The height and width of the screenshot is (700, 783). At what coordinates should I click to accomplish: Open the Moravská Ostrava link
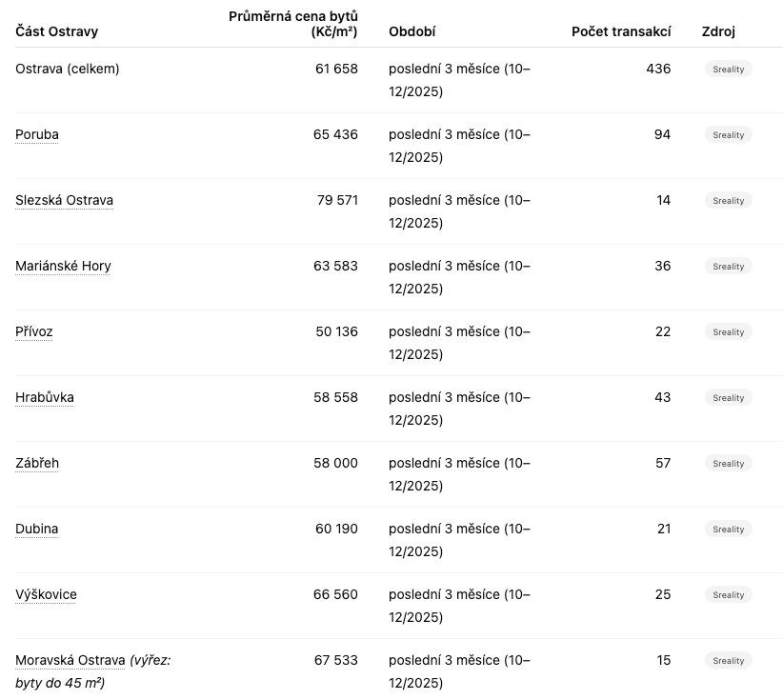point(70,660)
